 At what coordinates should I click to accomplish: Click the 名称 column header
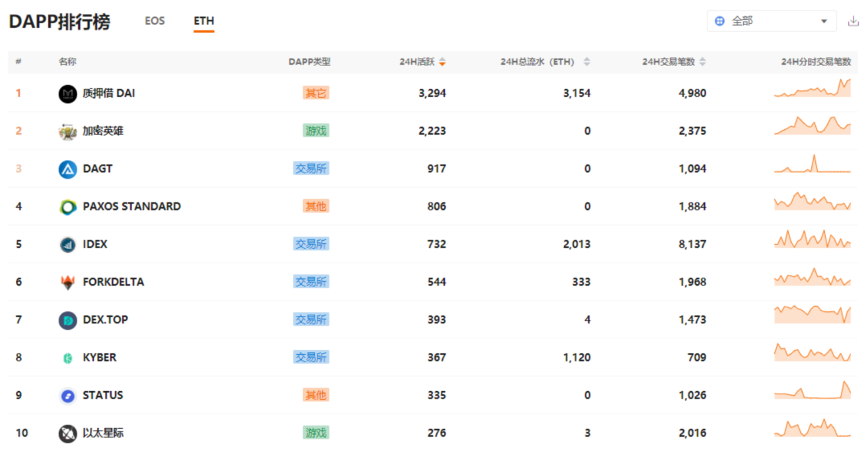tap(67, 62)
